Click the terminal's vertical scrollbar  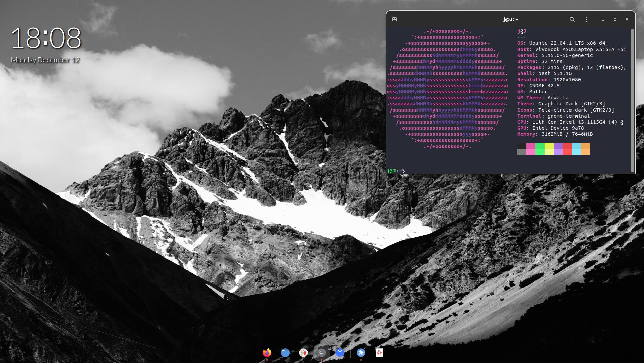coord(633,100)
